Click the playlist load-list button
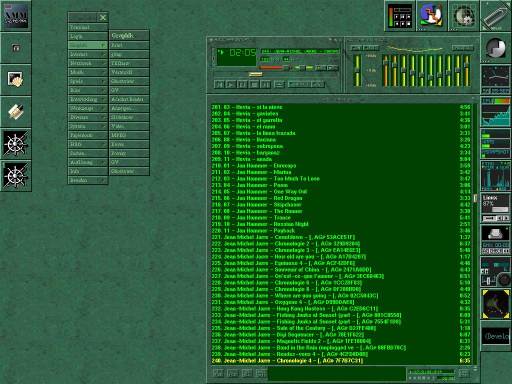Image resolution: width=512 pixels, height=384 pixels. point(464,373)
